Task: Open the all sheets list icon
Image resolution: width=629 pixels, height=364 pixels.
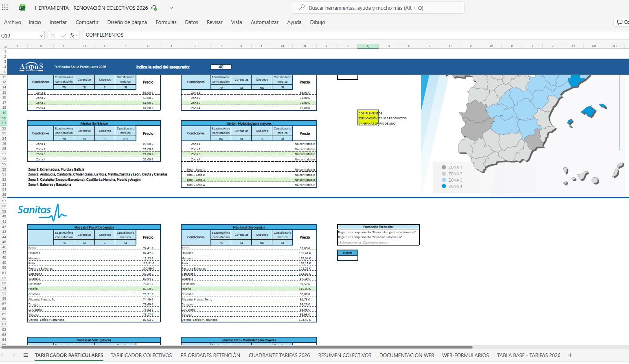Action: pos(26,355)
